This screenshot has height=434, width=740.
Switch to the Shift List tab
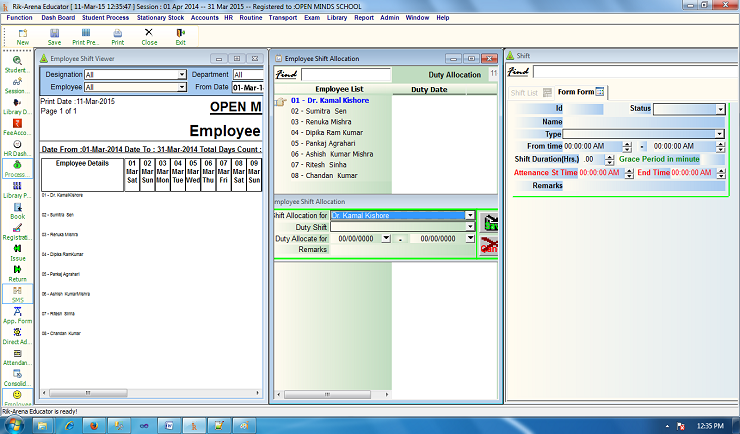(525, 92)
